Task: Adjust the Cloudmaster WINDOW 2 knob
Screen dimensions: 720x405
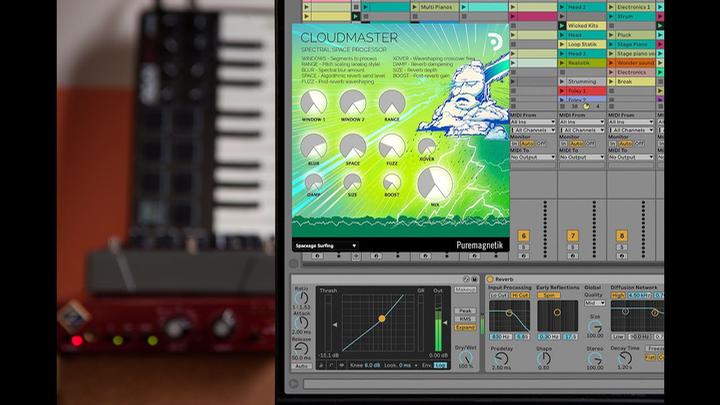Action: (x=353, y=102)
